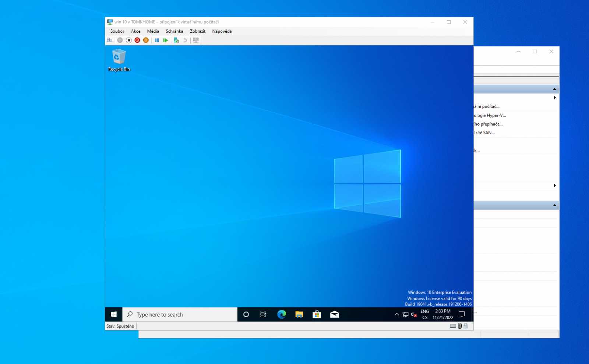Viewport: 589px width, 364px height.
Task: Click the keyboard status icon in status bar
Action: [453, 326]
